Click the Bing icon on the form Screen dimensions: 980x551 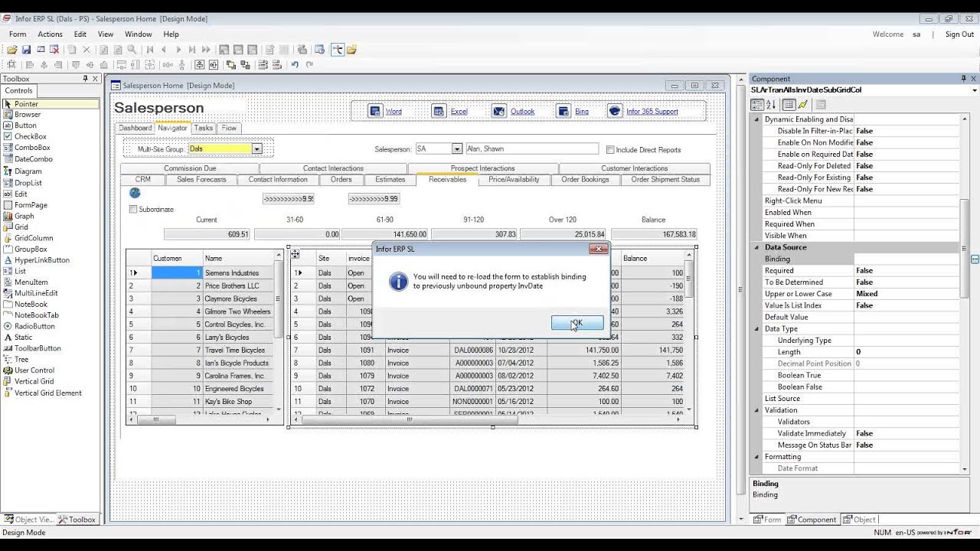[563, 111]
